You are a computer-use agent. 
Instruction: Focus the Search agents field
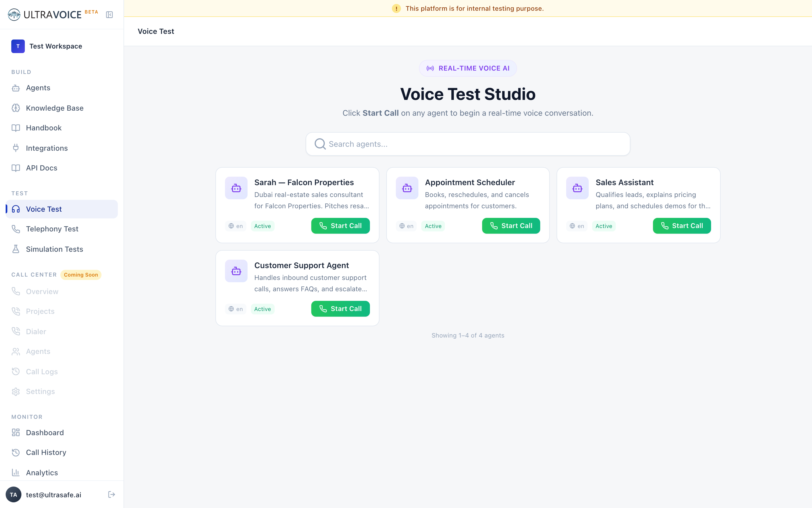468,144
